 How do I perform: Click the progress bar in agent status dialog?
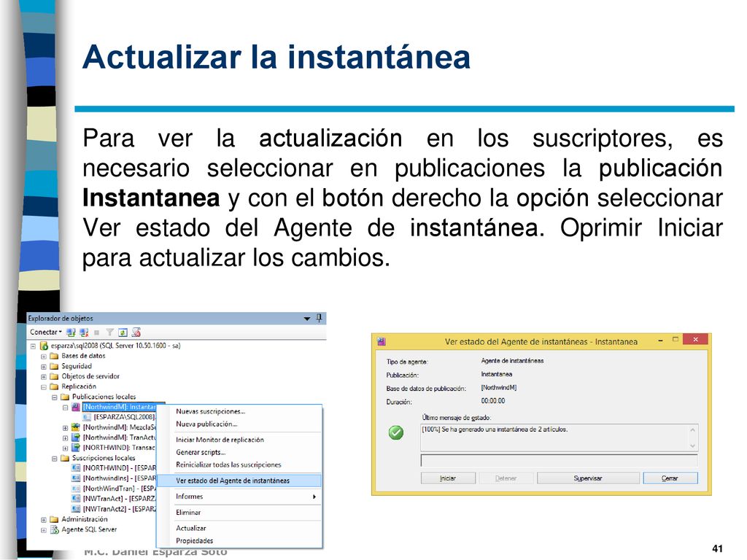point(559,461)
